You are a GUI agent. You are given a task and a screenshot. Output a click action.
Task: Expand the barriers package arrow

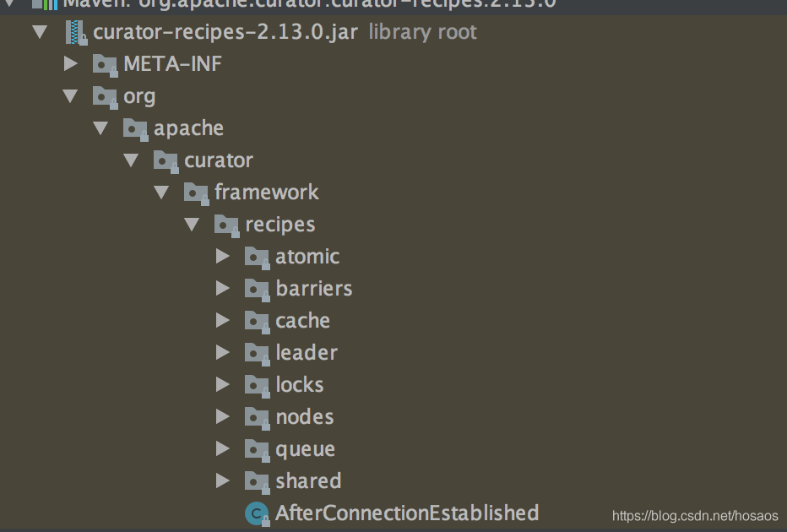tap(223, 289)
